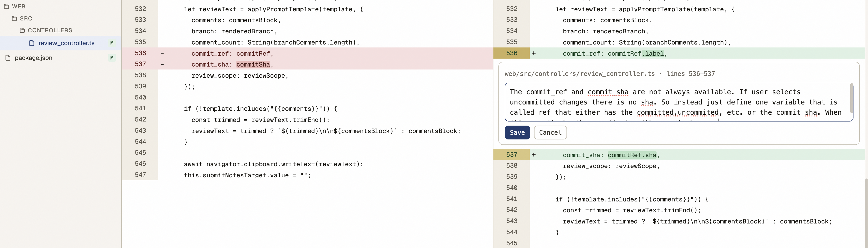Click highlighted line number 536 in right pane
Screen dimensions: 868x248
pyautogui.click(x=512, y=53)
